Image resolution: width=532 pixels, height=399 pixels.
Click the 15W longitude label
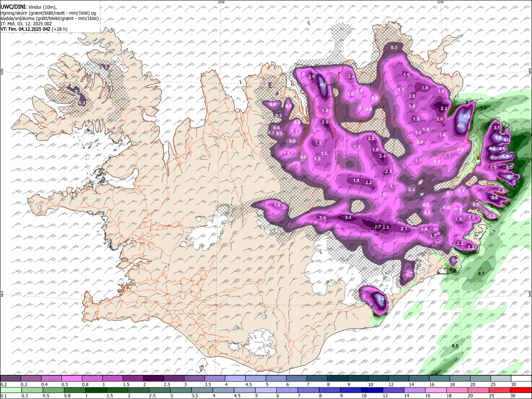[x=440, y=2]
